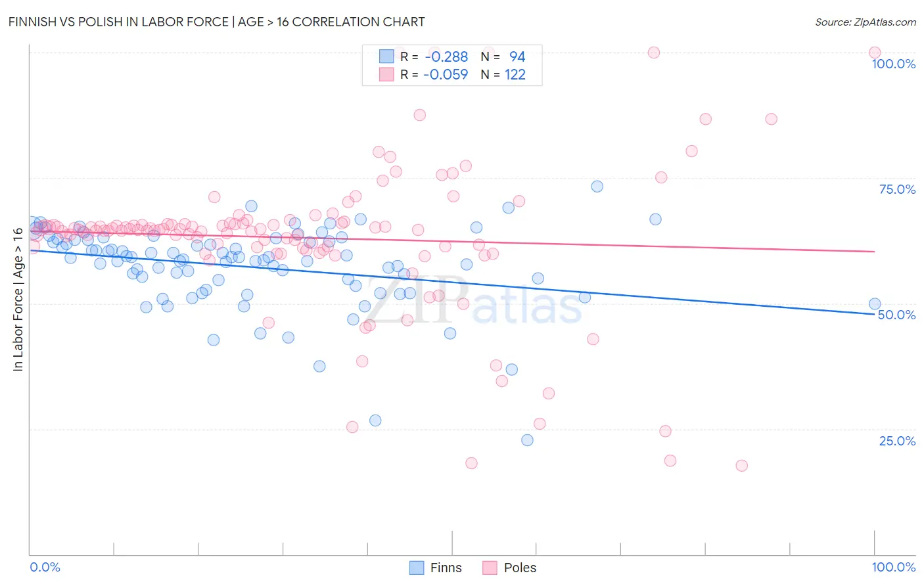Viewport: 924px width, 586px height.
Task: Click the N = 122 sample count
Action: pyautogui.click(x=503, y=74)
